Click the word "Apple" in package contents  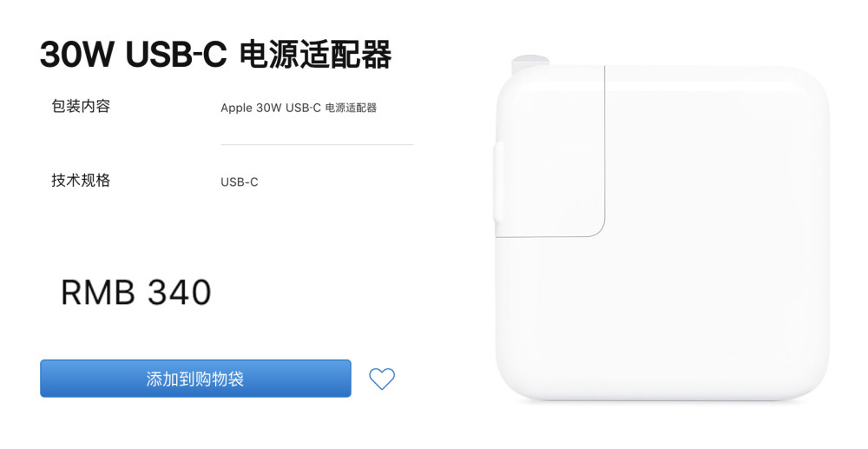pyautogui.click(x=236, y=109)
